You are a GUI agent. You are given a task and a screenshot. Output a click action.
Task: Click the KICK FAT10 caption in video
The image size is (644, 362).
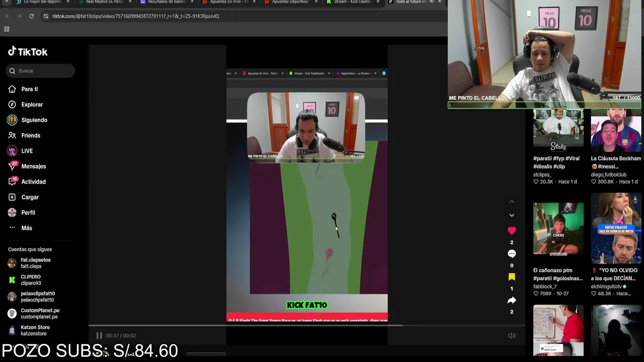click(x=307, y=305)
